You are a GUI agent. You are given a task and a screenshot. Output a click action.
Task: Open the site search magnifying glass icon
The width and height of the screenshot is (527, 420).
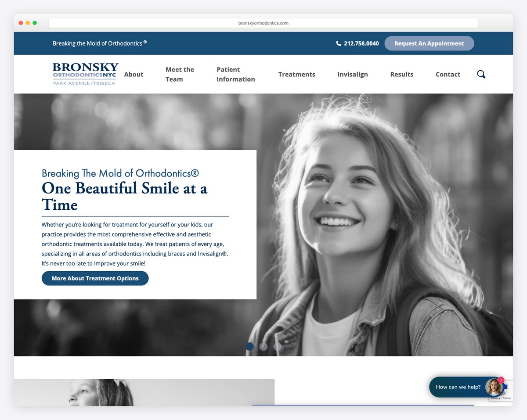481,74
